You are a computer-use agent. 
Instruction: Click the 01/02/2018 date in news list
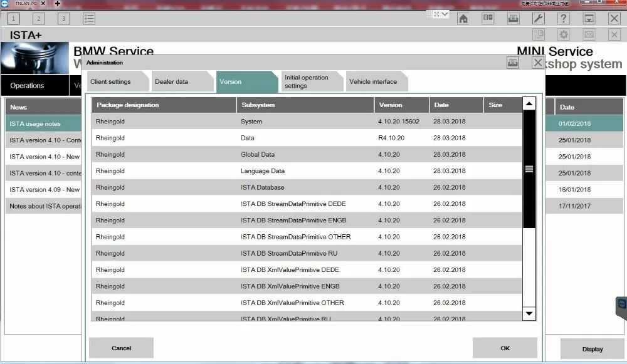(x=574, y=124)
